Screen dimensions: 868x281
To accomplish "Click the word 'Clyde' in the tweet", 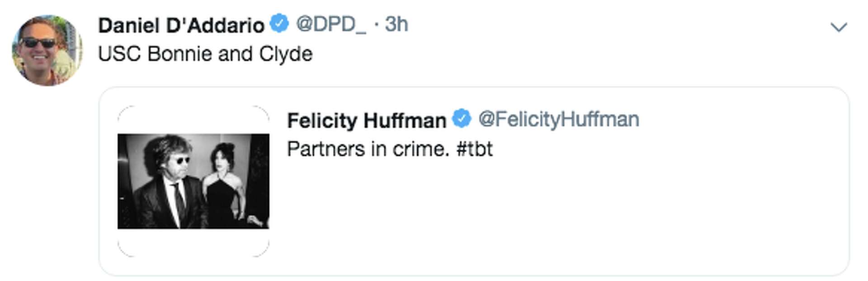I will click(x=285, y=54).
